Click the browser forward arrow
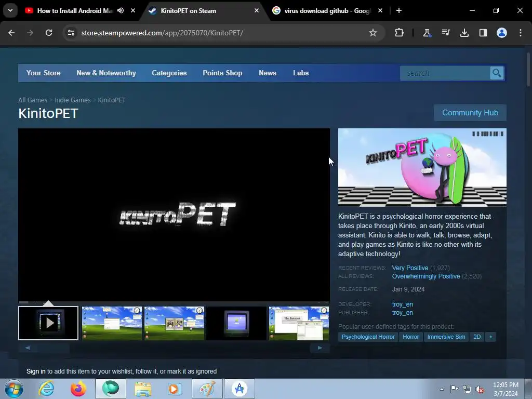532x399 pixels. coord(30,33)
